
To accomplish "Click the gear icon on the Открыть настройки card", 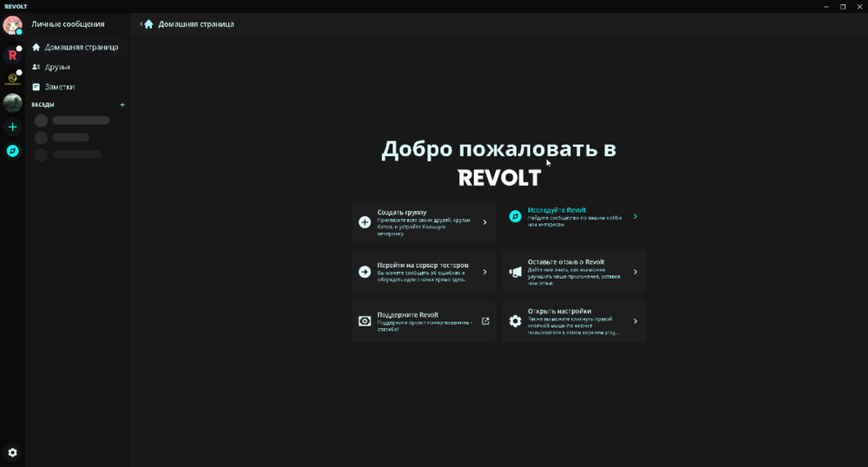I will tap(515, 321).
